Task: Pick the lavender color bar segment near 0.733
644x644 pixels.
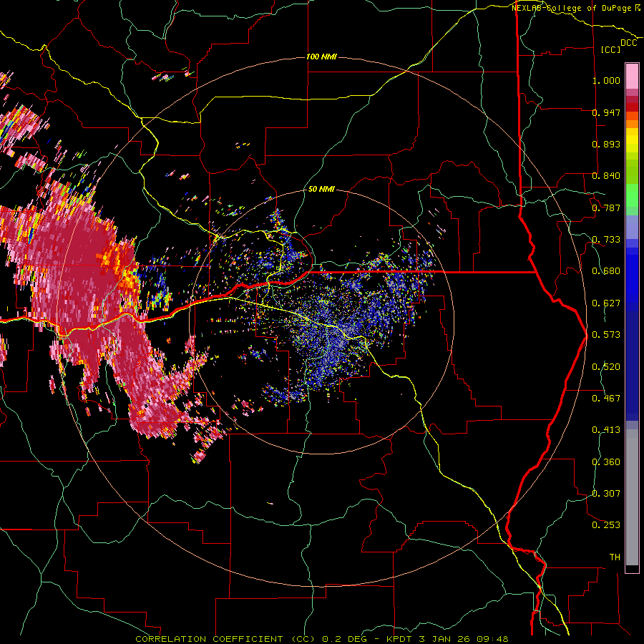Action: [632, 228]
